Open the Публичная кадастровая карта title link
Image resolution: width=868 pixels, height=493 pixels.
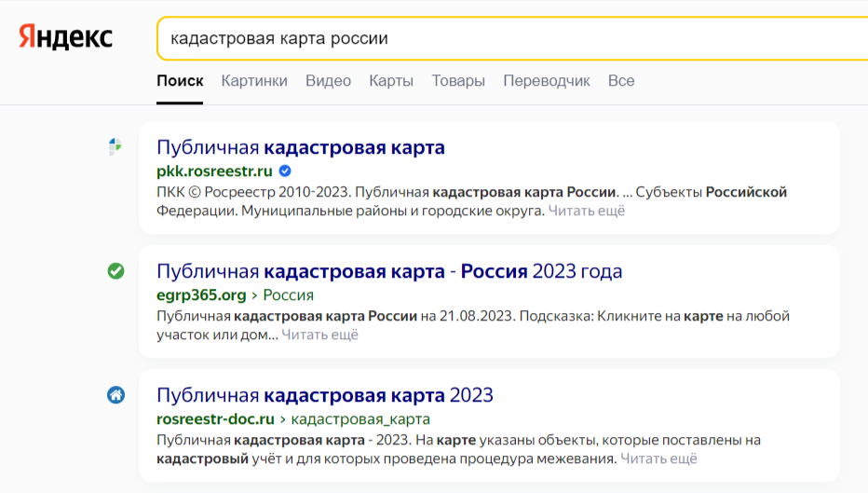point(300,147)
